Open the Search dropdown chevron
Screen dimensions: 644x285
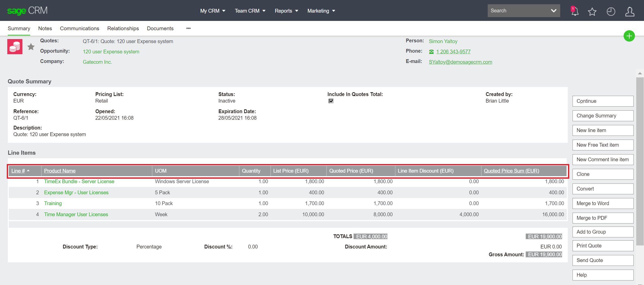[553, 11]
